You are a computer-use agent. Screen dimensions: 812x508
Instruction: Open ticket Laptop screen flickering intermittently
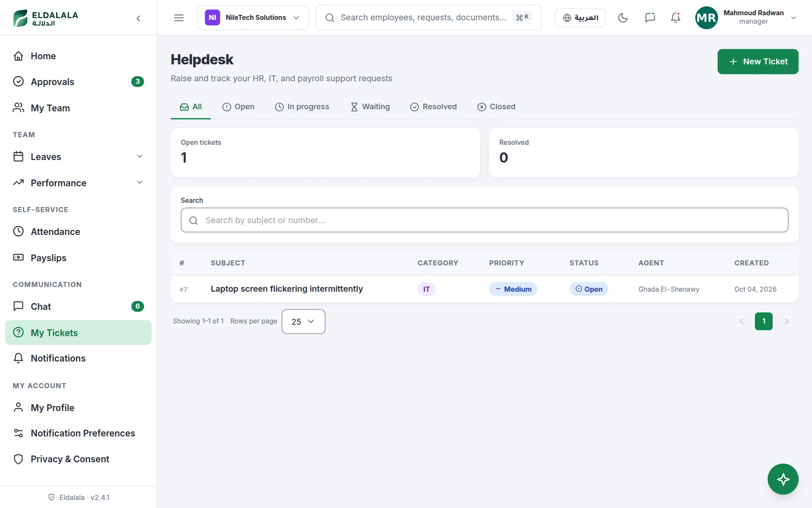point(287,289)
